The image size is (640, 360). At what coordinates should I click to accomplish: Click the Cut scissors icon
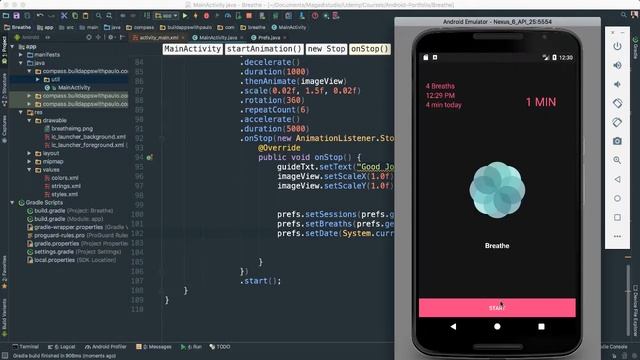(x=64, y=16)
